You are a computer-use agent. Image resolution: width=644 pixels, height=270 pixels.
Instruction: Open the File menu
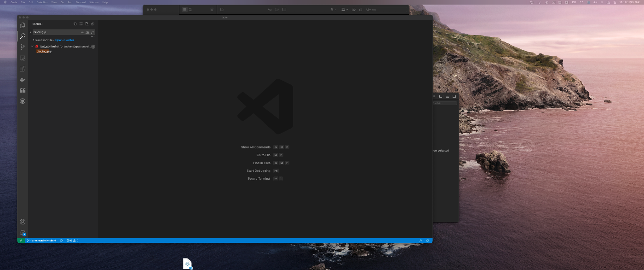(23, 2)
